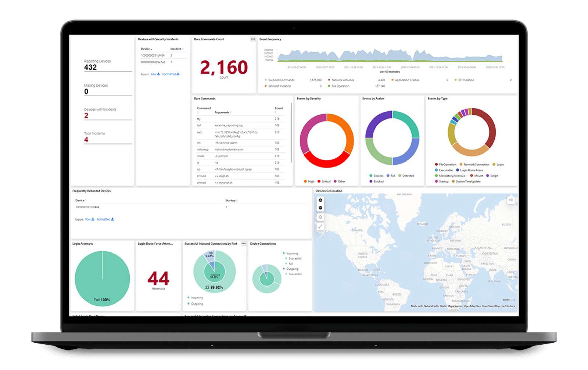Screen dimensions: 588x370
Task: Click the Devices with Incidents value 2
Action: 86,116
